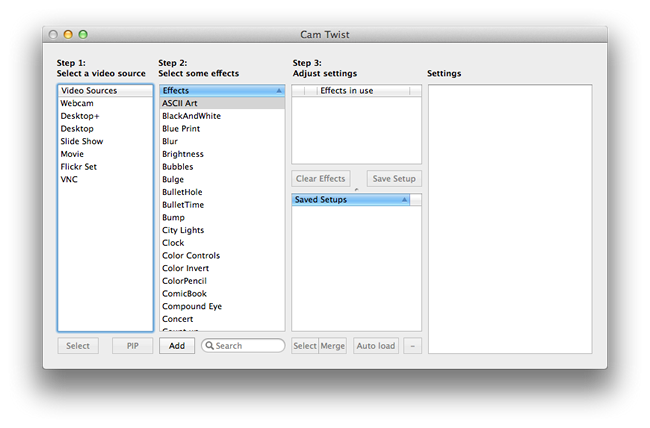Screen dimensions: 650x428
Task: Select the Bubbles effect
Action: 222,167
